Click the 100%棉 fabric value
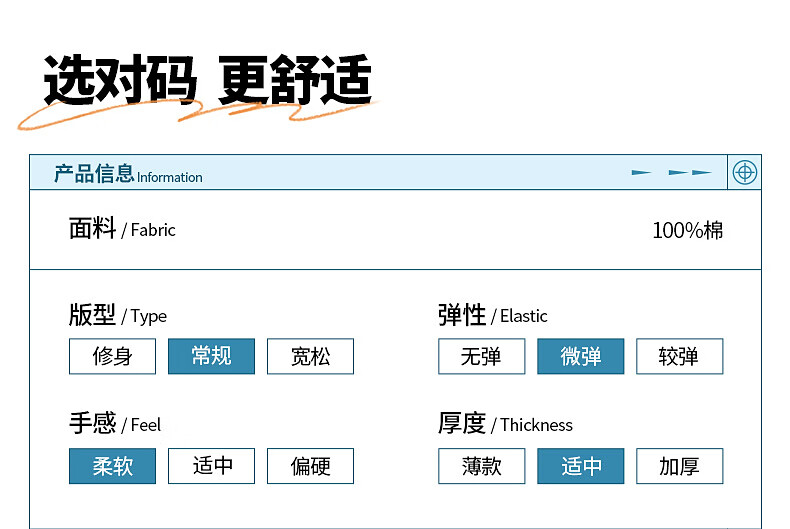Viewport: 790px width, 529px height. coord(688,230)
